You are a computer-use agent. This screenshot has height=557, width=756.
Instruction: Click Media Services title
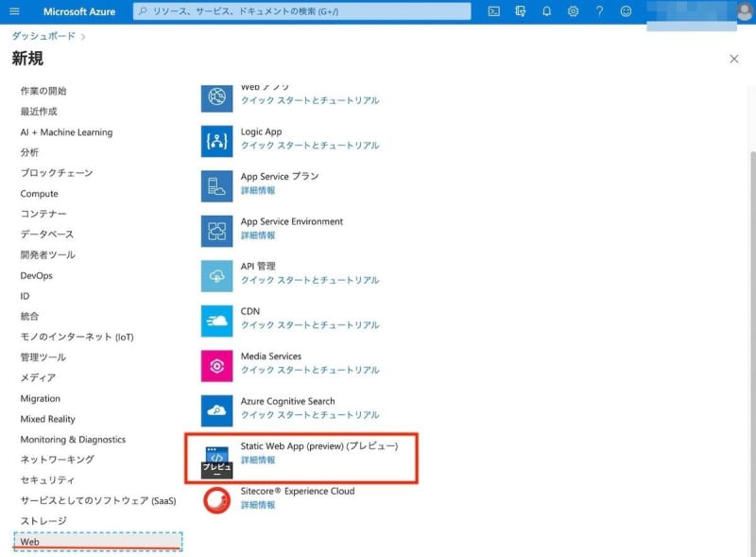click(x=271, y=357)
